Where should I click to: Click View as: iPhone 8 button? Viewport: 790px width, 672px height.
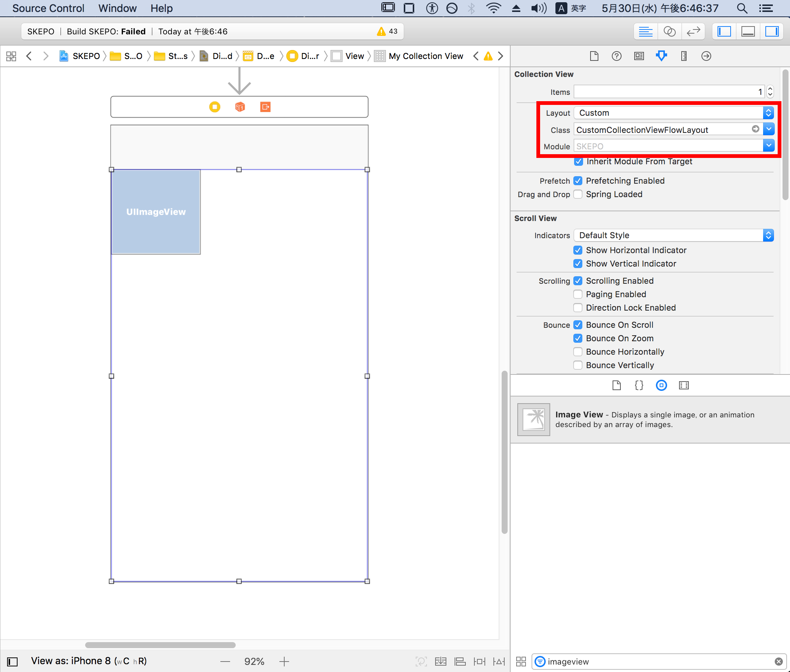click(89, 661)
